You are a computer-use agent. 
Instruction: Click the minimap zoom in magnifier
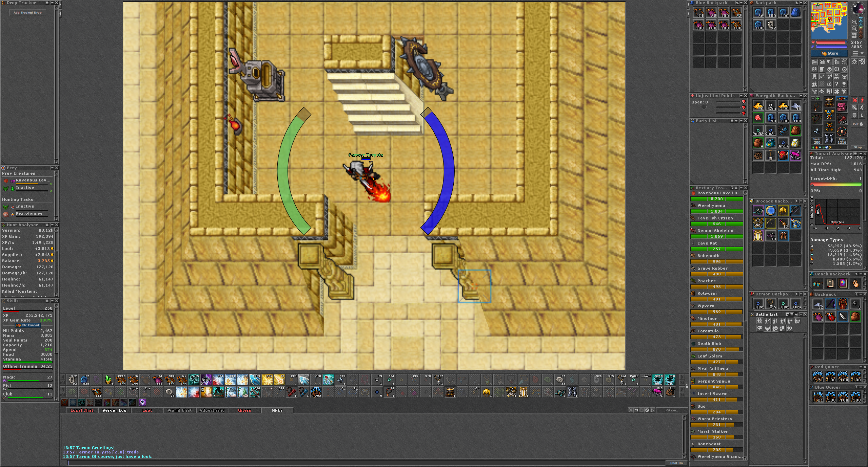coord(854,29)
